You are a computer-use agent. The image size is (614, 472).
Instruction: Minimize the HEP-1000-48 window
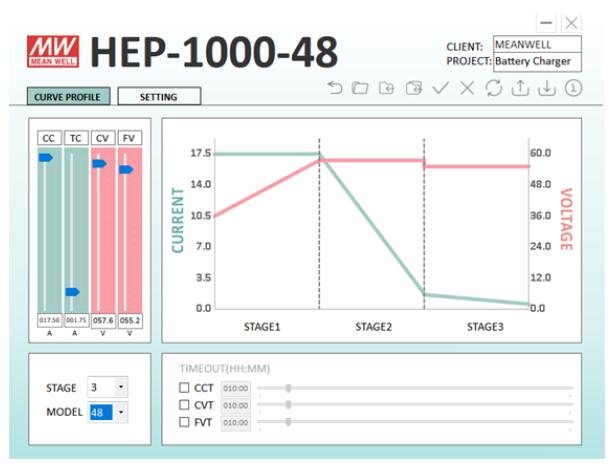[546, 23]
